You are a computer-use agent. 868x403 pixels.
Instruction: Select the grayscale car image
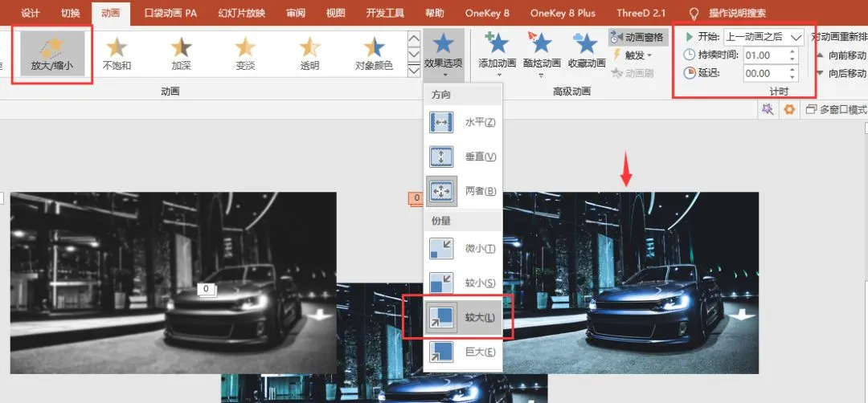[174, 283]
